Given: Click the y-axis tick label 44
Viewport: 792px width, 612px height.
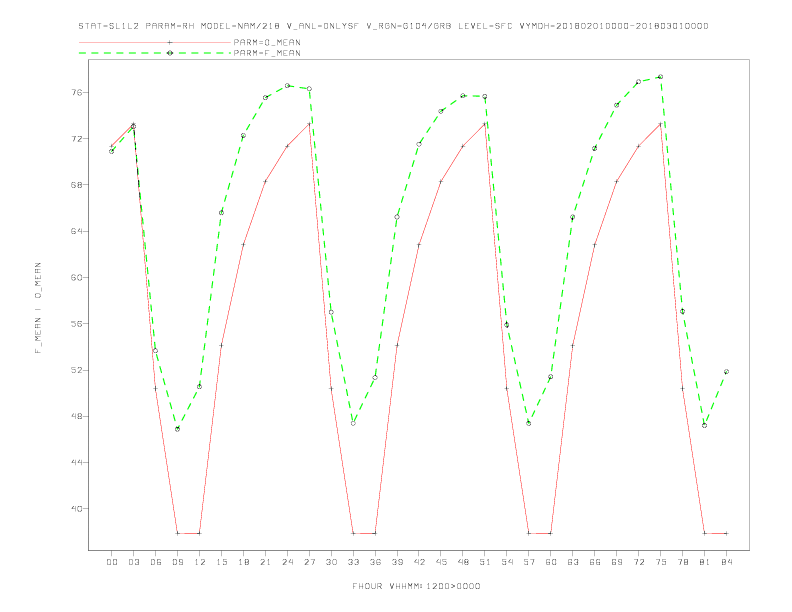Looking at the screenshot, I should pyautogui.click(x=77, y=463).
